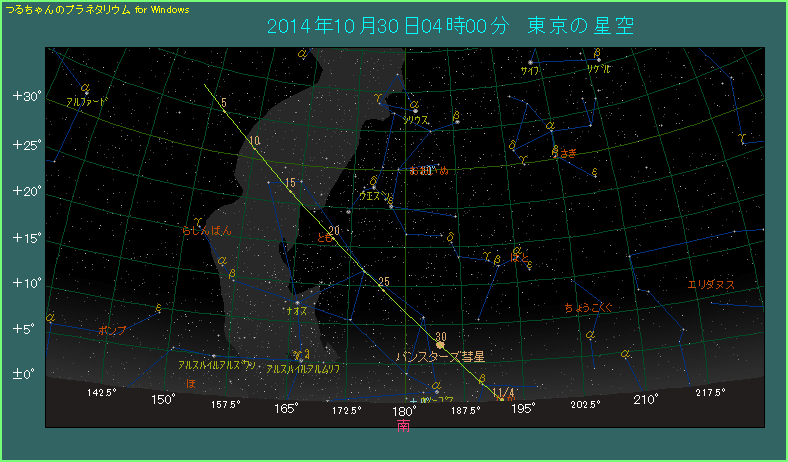Screen dimensions: 788x462
Task: Click the エリダヌス constellation label
Action: coord(711,285)
